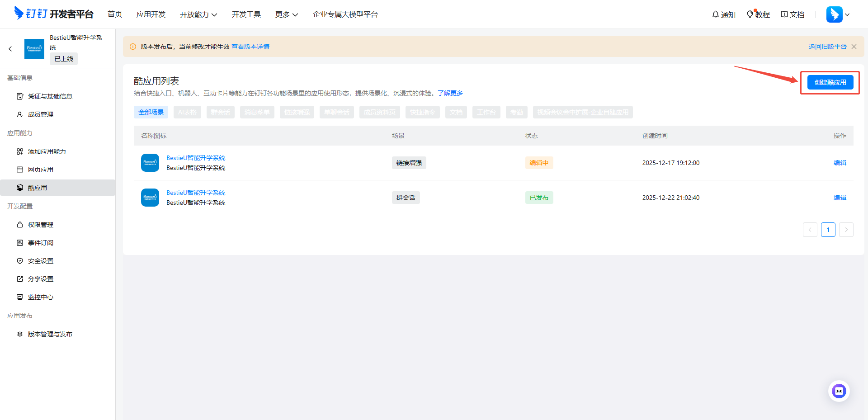Click the 返回旧版平台 link
The width and height of the screenshot is (868, 420).
(827, 47)
